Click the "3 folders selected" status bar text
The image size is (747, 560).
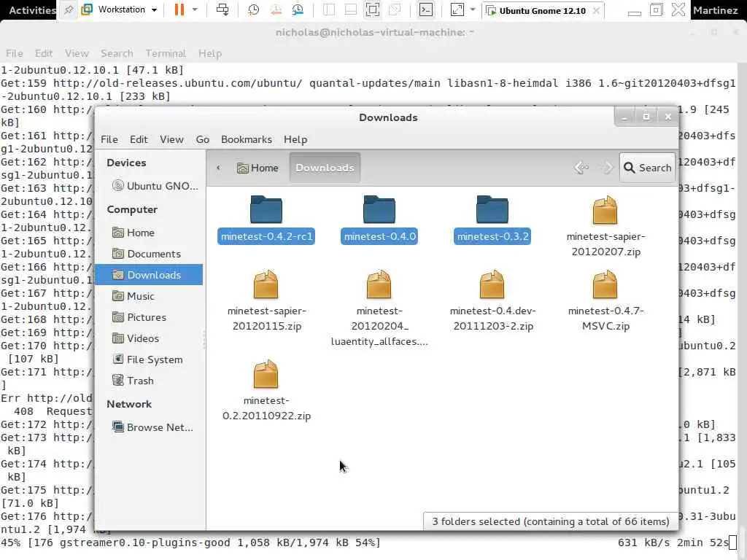click(550, 521)
